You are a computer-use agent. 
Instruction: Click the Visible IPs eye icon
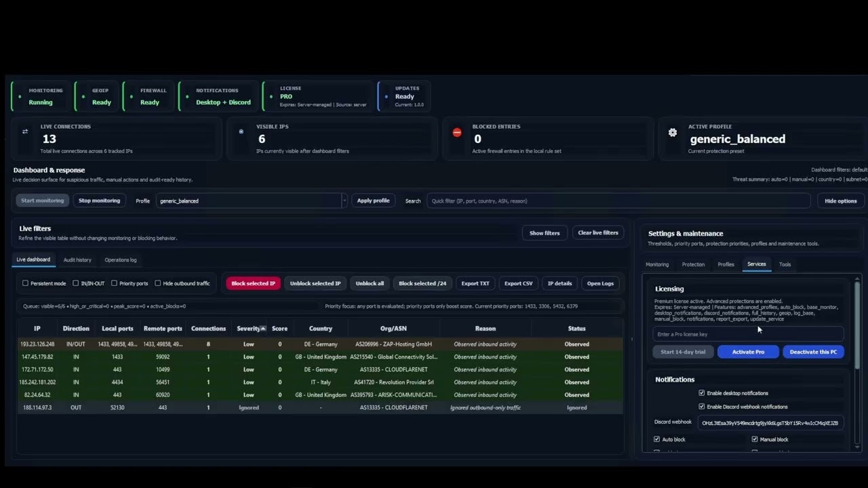click(x=241, y=131)
